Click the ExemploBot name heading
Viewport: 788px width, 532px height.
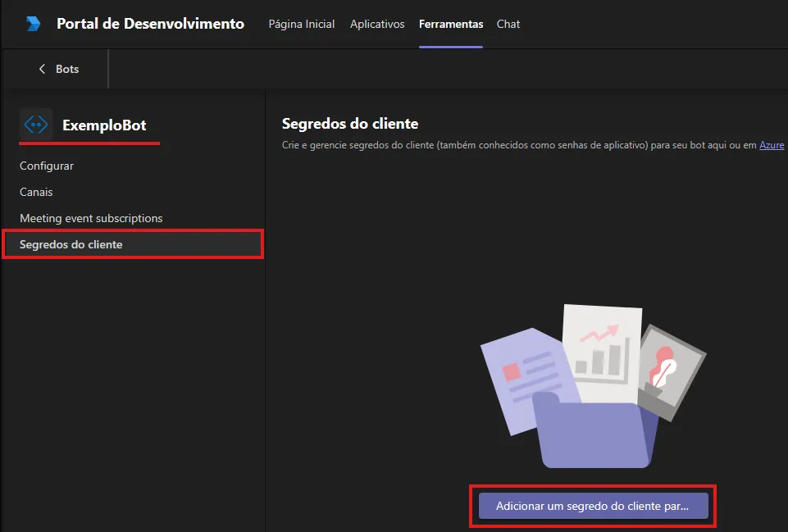(x=104, y=125)
